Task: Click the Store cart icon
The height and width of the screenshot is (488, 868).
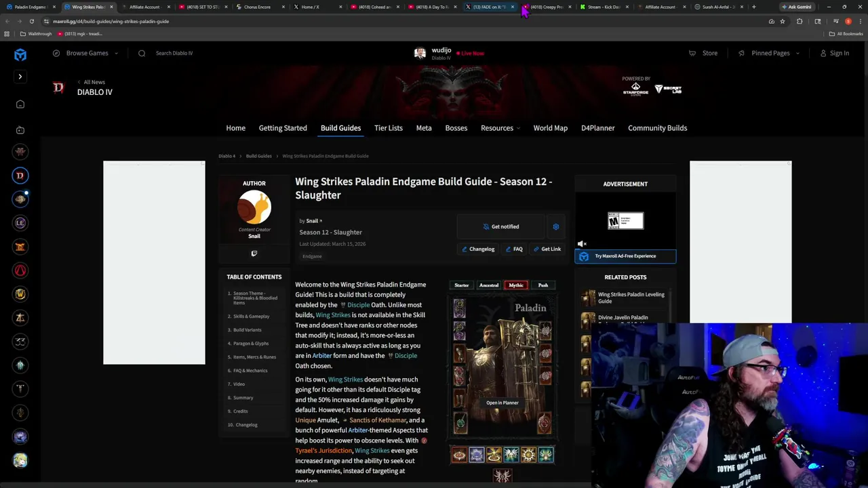Action: pos(692,53)
